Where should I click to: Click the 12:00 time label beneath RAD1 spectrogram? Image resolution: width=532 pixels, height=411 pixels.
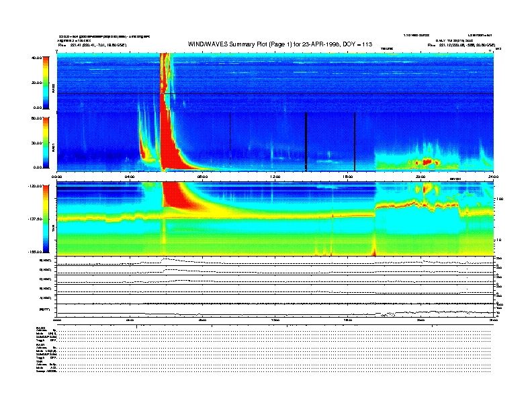275,177
